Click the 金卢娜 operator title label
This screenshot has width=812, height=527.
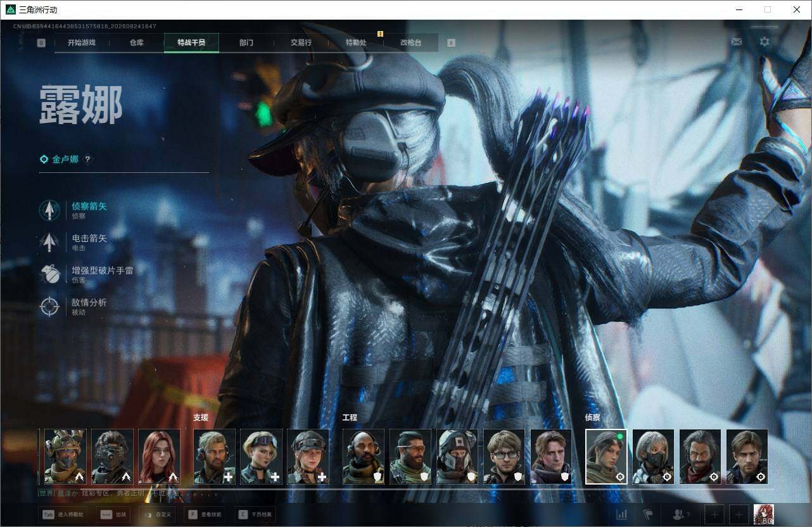coord(65,160)
